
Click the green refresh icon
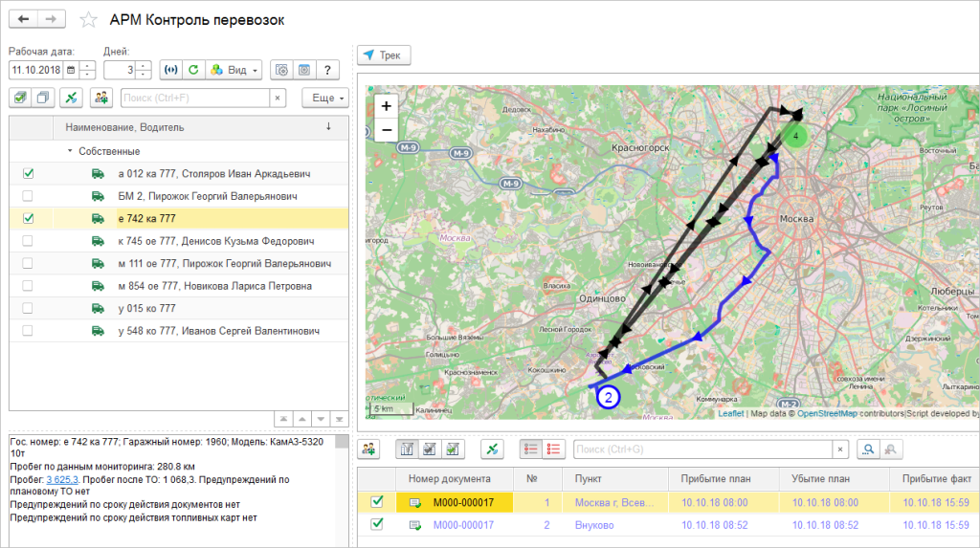(x=193, y=70)
